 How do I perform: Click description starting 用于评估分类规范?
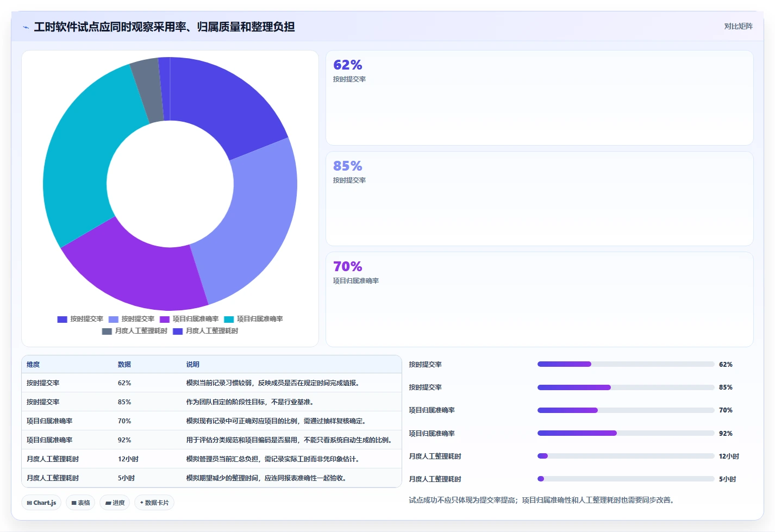(290, 440)
